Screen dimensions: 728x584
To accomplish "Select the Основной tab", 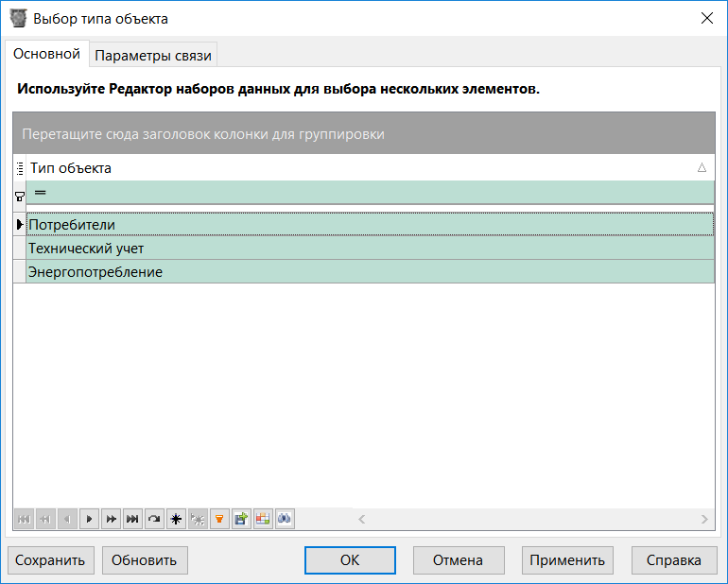I will (46, 55).
